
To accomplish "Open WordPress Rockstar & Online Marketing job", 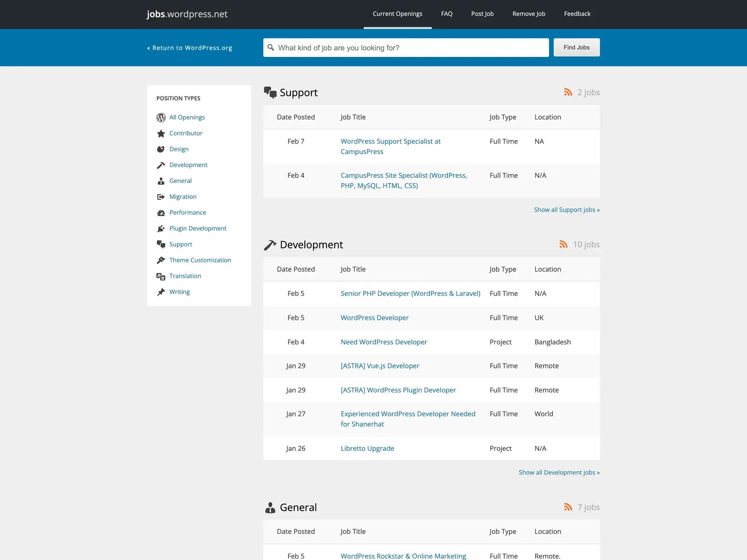I will click(x=403, y=556).
